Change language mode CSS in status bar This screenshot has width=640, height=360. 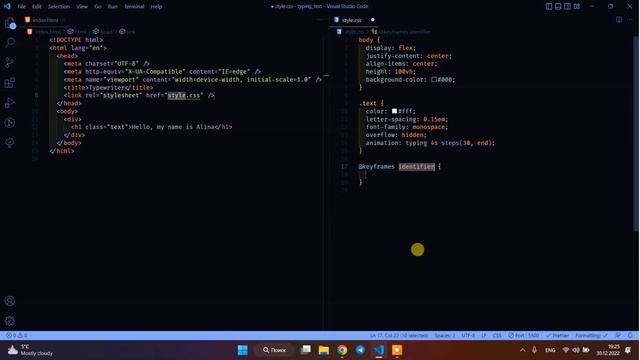pos(497,336)
